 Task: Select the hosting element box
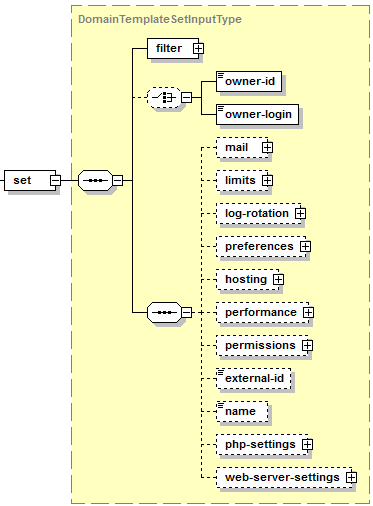point(248,280)
